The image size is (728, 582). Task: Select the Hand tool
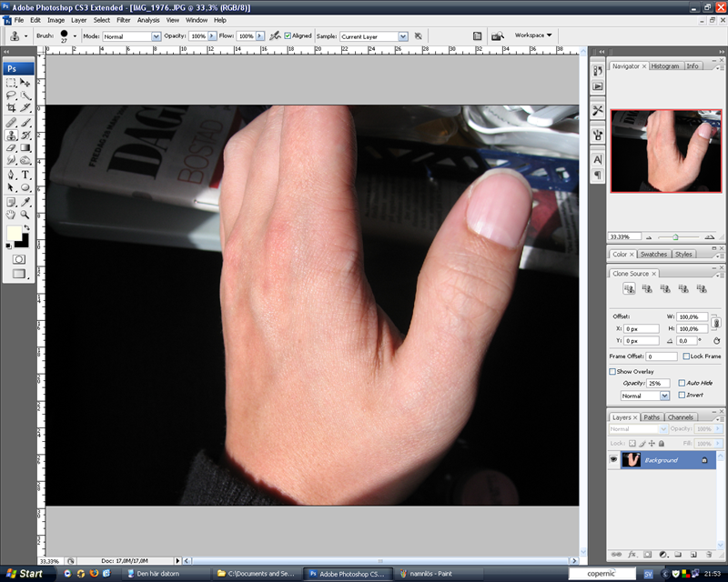pos(11,215)
